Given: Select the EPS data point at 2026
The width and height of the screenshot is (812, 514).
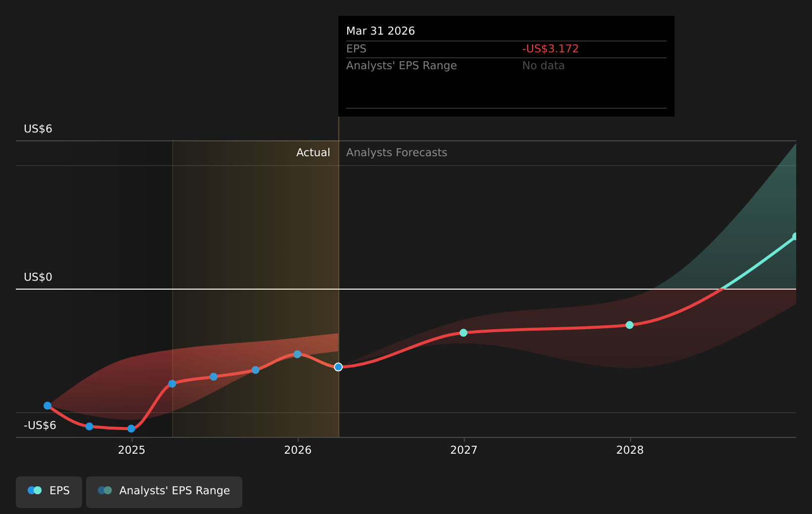Looking at the screenshot, I should (297, 354).
